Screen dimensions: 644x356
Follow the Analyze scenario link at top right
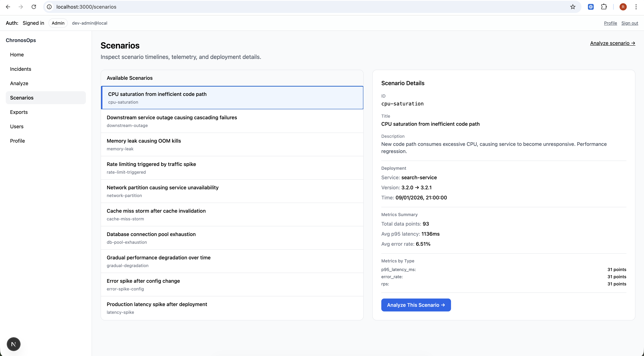point(612,43)
